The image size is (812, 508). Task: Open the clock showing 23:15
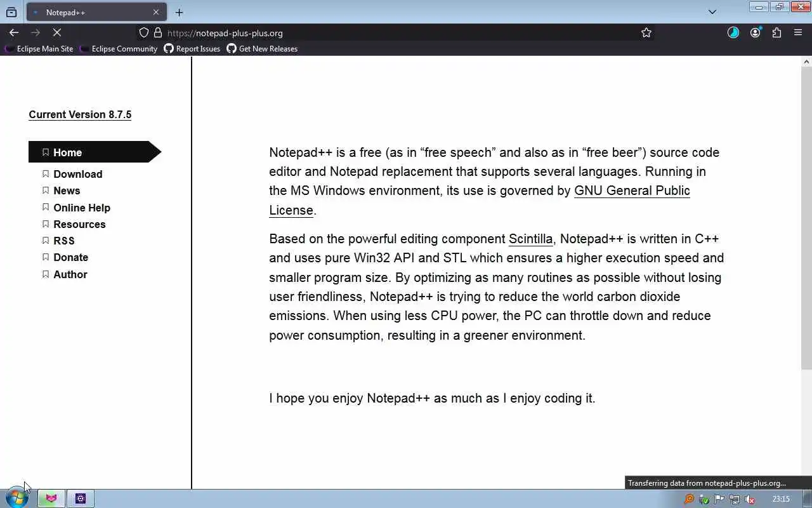[781, 499]
